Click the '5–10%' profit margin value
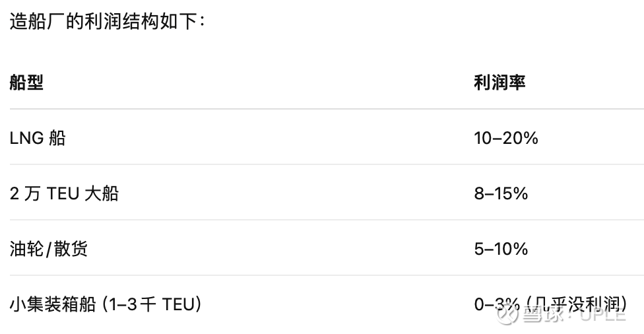This screenshot has width=644, height=334. tap(501, 249)
